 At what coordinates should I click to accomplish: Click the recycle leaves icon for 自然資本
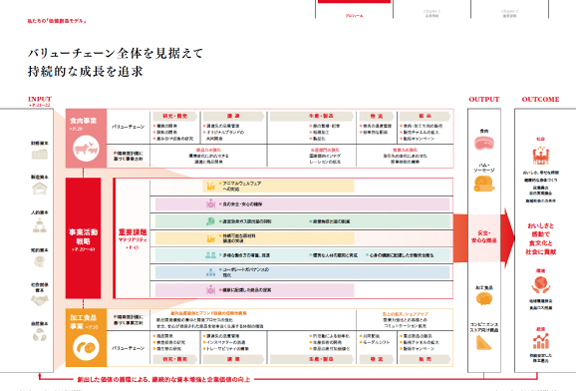[39, 334]
